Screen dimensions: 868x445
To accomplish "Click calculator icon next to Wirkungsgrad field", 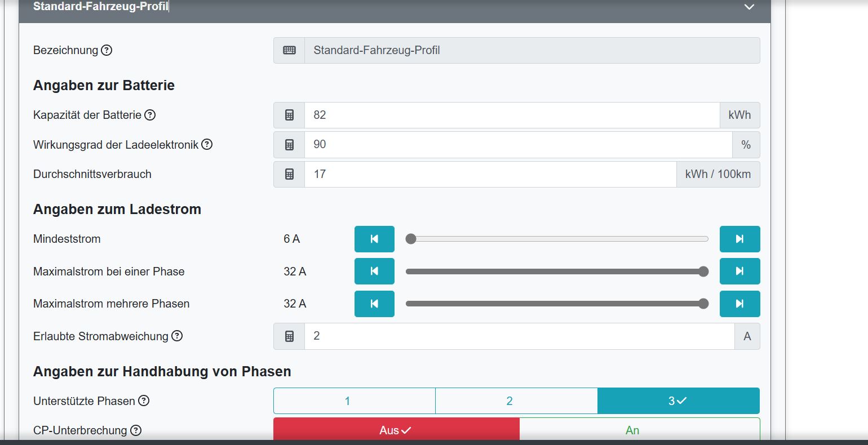I will pos(289,145).
